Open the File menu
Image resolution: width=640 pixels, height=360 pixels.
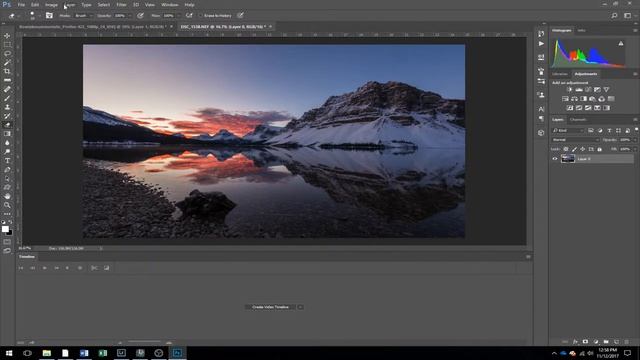pos(21,5)
